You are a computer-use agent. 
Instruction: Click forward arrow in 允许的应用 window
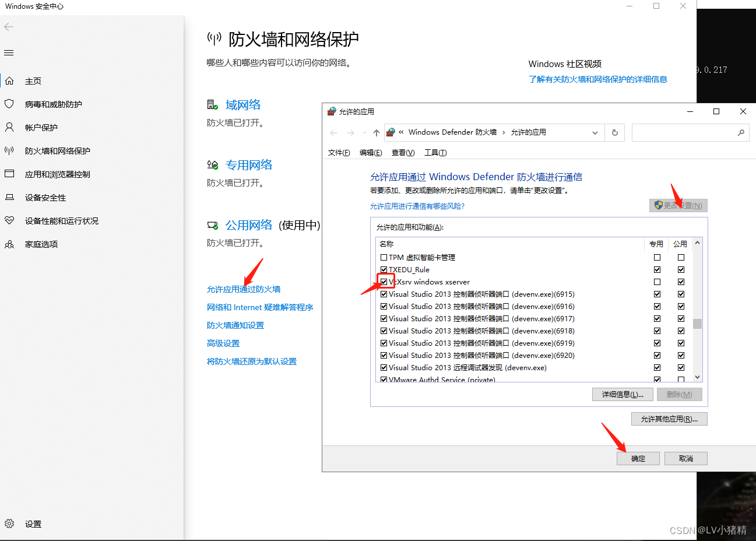click(x=350, y=133)
